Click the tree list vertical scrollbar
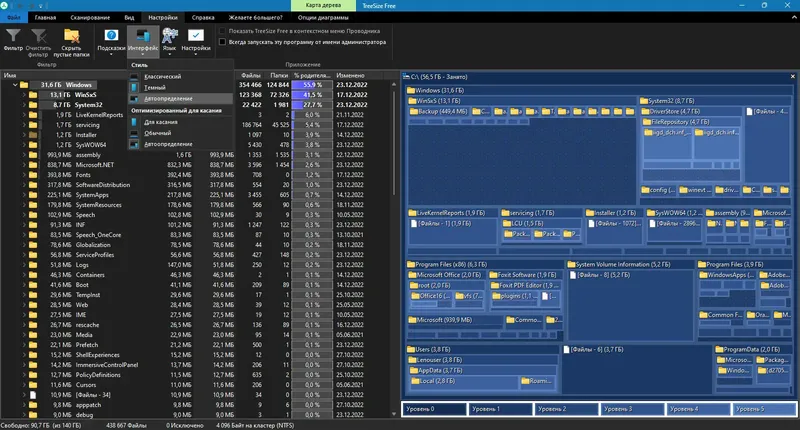Screen dimensions: 800x430 393,143
